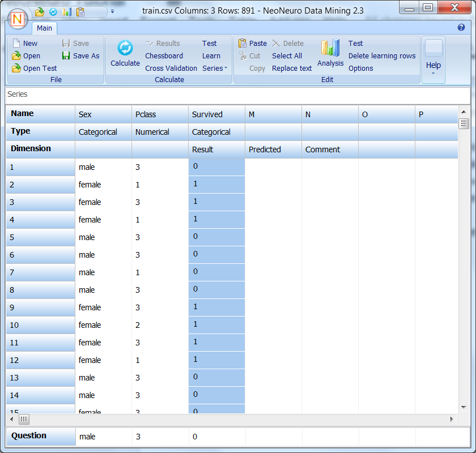The height and width of the screenshot is (453, 476).
Task: Click the vertical scrollbar thumb
Action: point(464,124)
